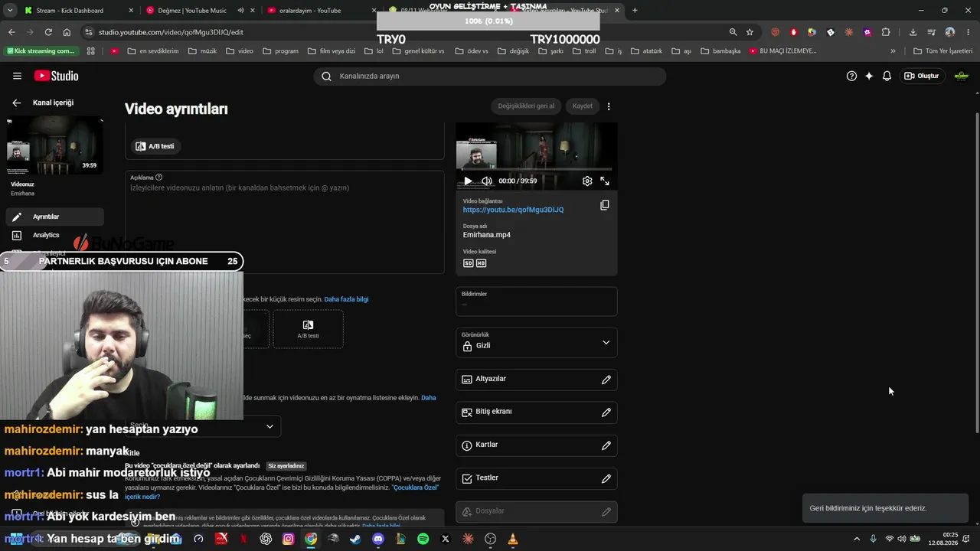The image size is (980, 551).
Task: Open the sparkle AI assistant icon
Action: tap(869, 76)
